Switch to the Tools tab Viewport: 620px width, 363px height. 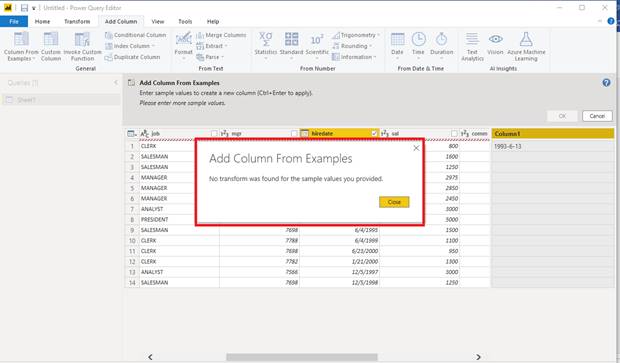tap(185, 21)
